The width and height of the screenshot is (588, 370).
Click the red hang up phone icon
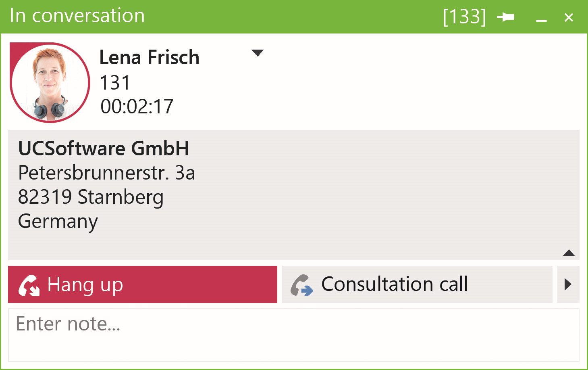click(x=29, y=285)
